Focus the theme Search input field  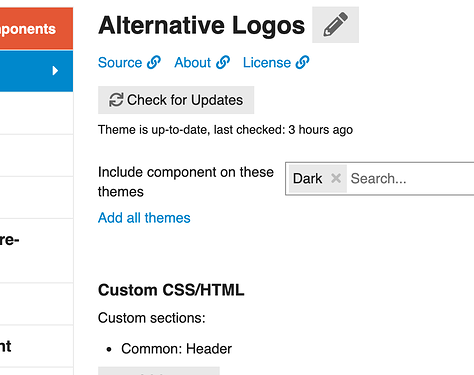click(411, 179)
